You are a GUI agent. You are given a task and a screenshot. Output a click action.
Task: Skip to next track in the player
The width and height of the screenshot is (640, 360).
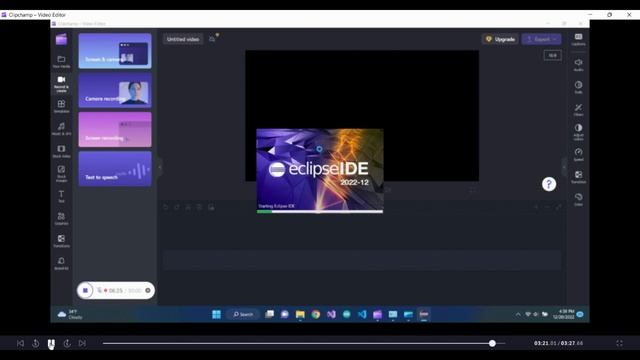82,343
